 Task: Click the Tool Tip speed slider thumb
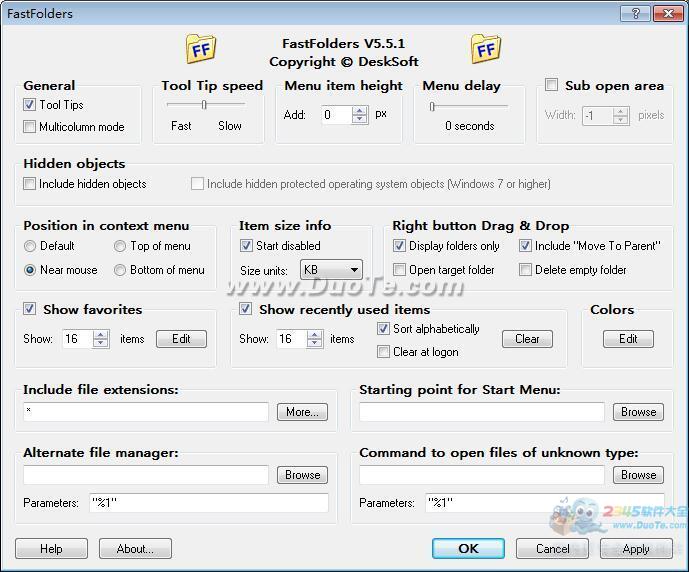pyautogui.click(x=204, y=105)
